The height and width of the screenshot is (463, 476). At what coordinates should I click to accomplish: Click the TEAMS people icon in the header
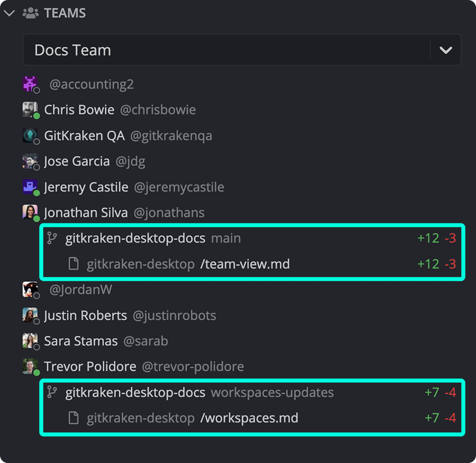(31, 12)
